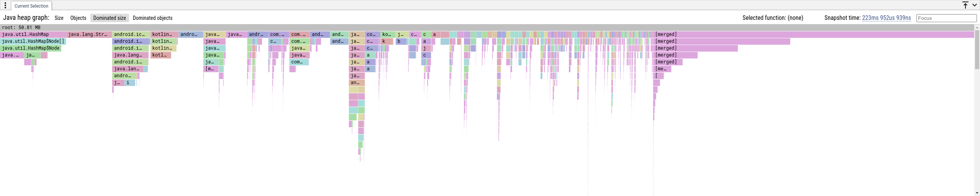The height and width of the screenshot is (196, 980).
Task: Switch to Dominated objects view
Action: click(152, 18)
